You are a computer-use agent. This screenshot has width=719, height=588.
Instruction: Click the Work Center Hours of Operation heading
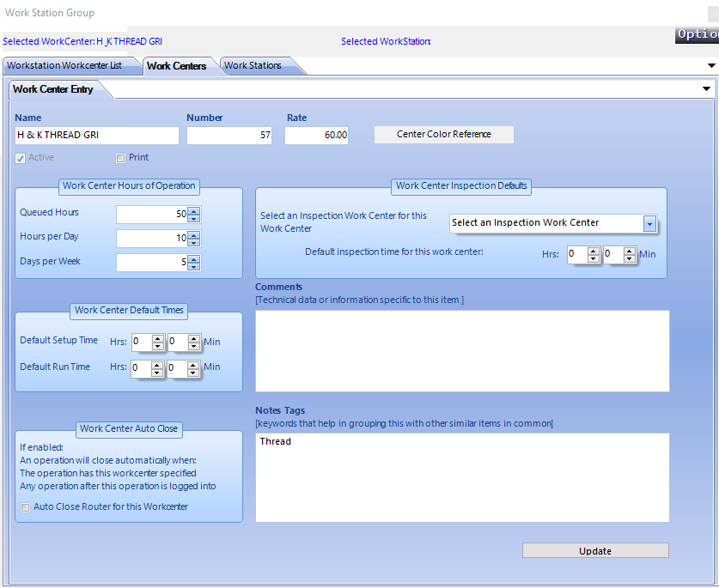129,185
